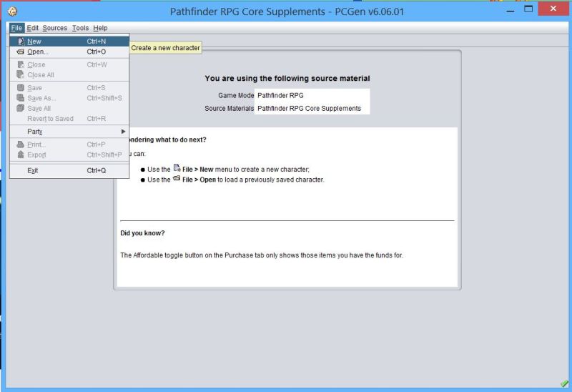Viewport: 572px width, 392px height.
Task: Select Print... in the File menu
Action: [x=69, y=144]
